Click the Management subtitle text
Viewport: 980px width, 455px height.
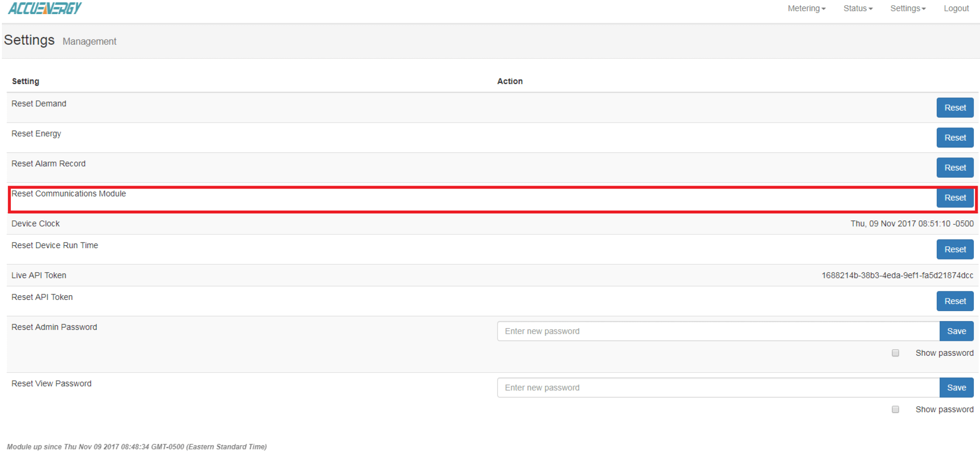(89, 41)
